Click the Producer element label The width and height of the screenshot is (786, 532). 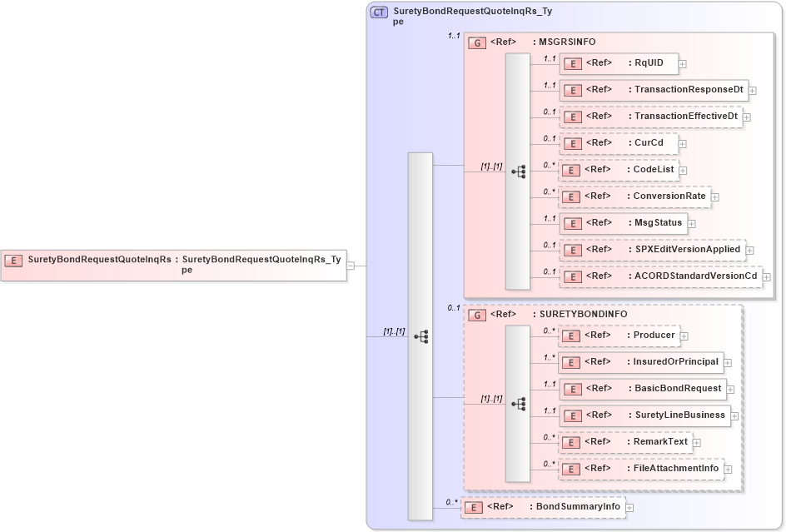(x=649, y=336)
